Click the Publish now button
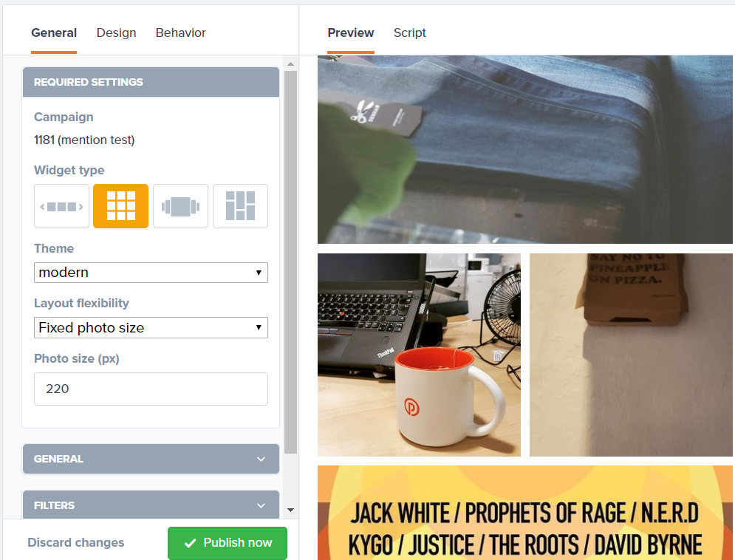 point(228,542)
